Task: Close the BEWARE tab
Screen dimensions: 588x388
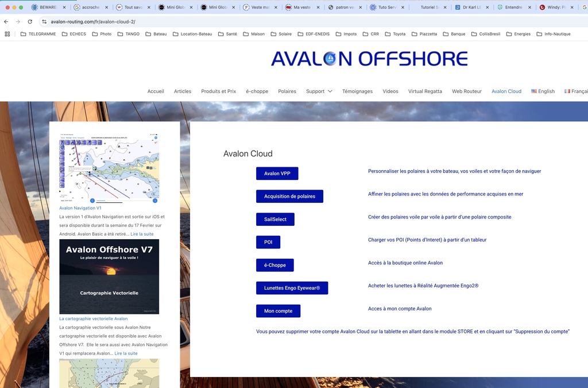Action: click(x=64, y=7)
